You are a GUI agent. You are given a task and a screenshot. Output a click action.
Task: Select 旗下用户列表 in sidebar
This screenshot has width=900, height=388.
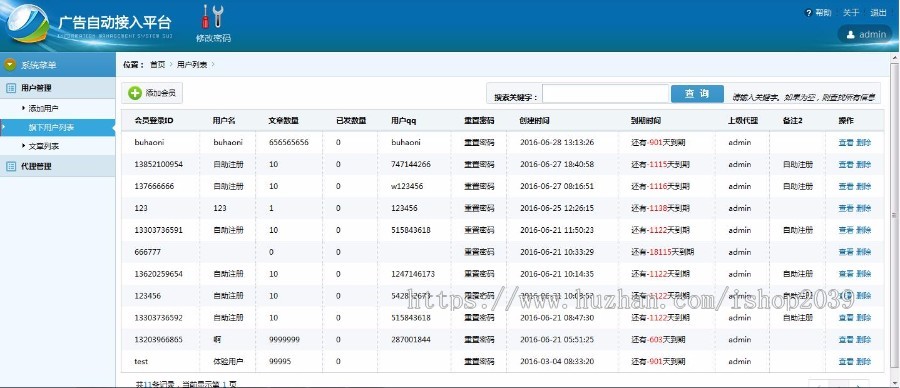click(57, 127)
